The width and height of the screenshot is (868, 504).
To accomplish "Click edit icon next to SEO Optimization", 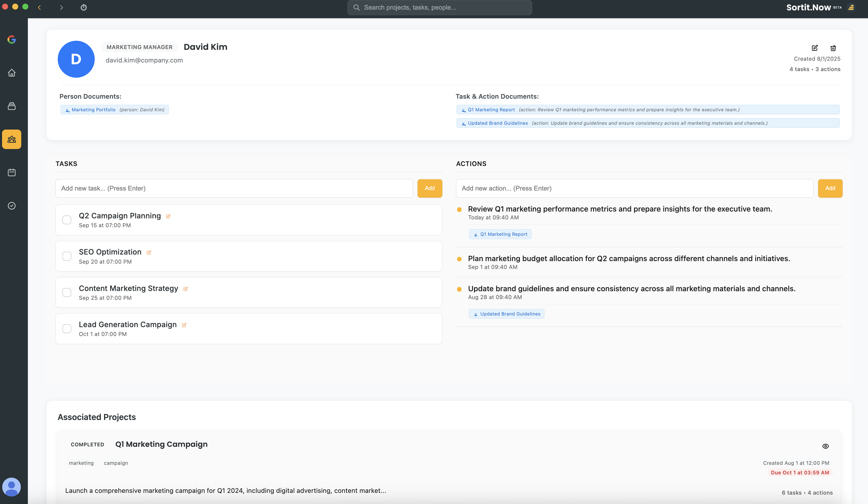I will pyautogui.click(x=149, y=252).
